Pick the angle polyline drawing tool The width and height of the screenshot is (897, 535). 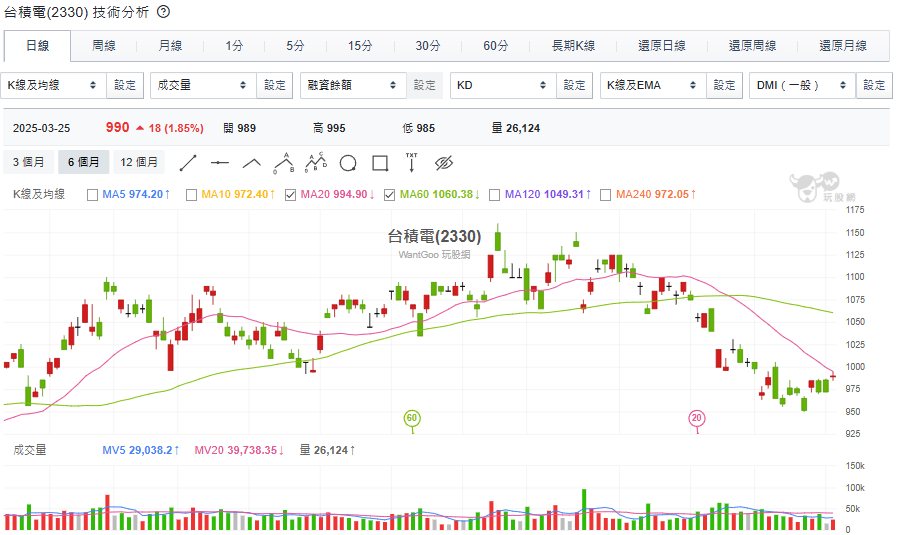click(x=252, y=162)
